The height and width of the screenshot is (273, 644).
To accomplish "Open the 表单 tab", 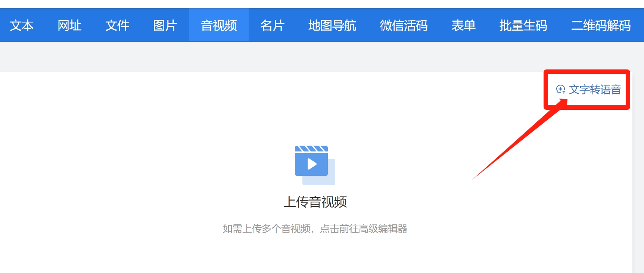I will tap(464, 25).
